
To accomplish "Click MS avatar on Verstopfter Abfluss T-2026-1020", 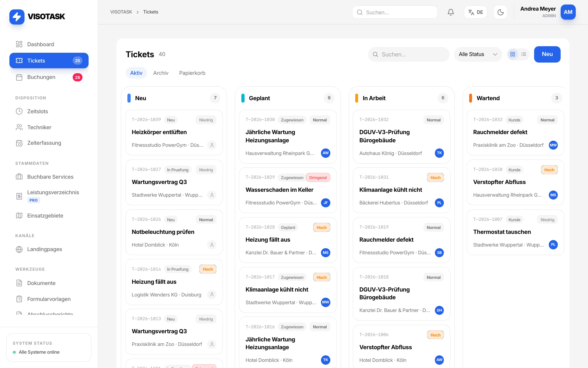I will point(553,195).
